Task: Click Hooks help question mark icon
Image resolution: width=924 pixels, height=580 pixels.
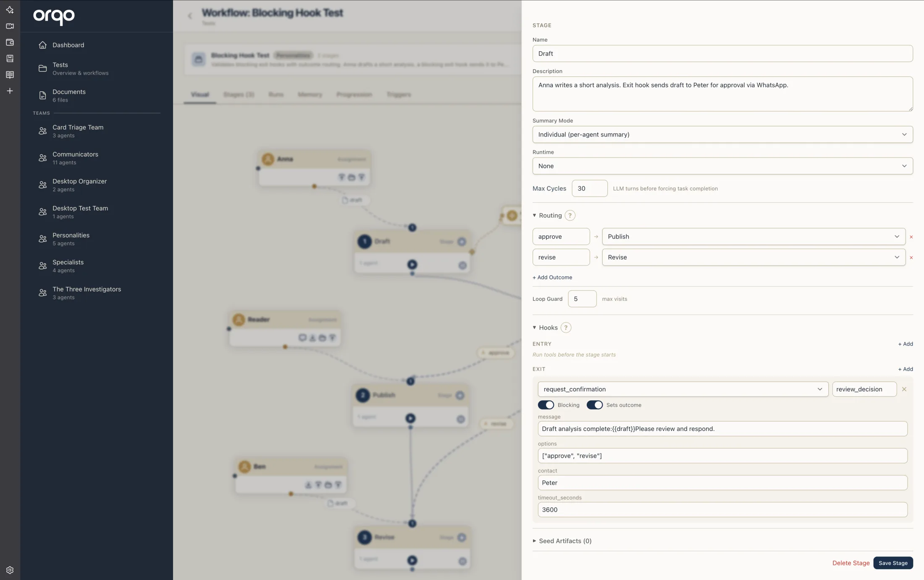Action: point(566,328)
